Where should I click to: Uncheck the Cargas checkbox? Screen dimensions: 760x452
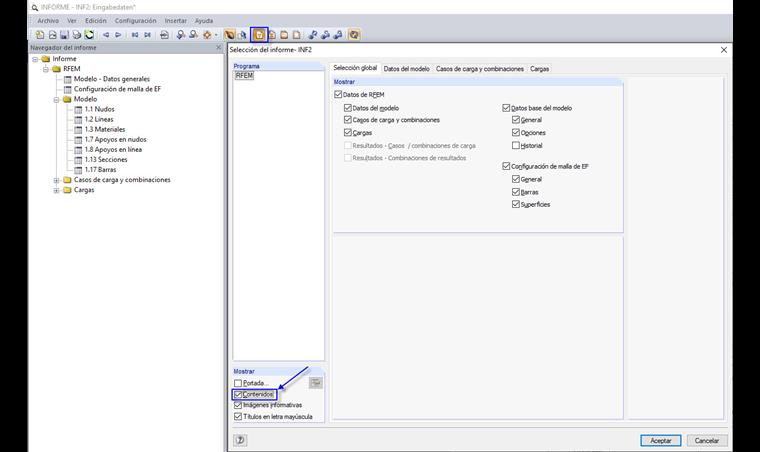point(348,132)
